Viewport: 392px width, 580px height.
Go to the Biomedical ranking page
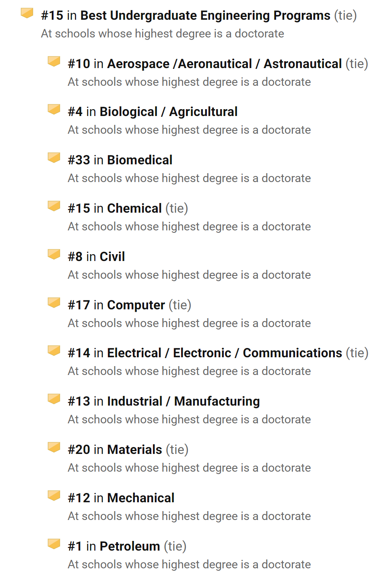pos(140,160)
